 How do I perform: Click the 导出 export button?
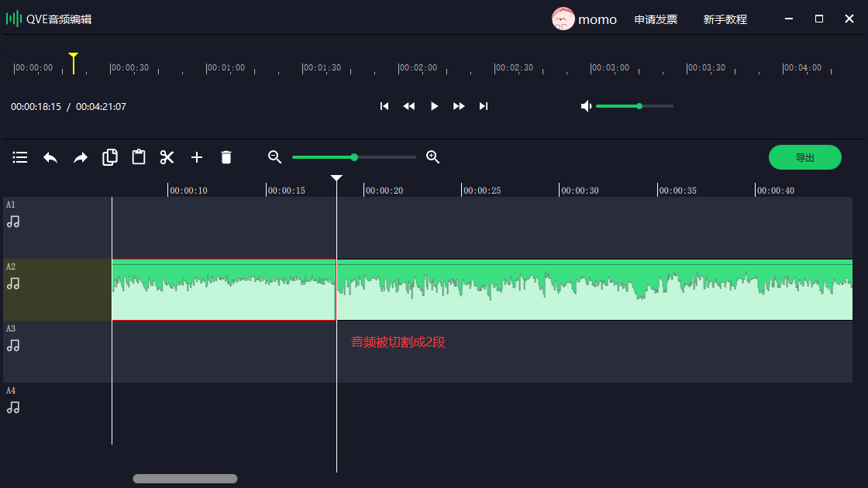(x=804, y=157)
